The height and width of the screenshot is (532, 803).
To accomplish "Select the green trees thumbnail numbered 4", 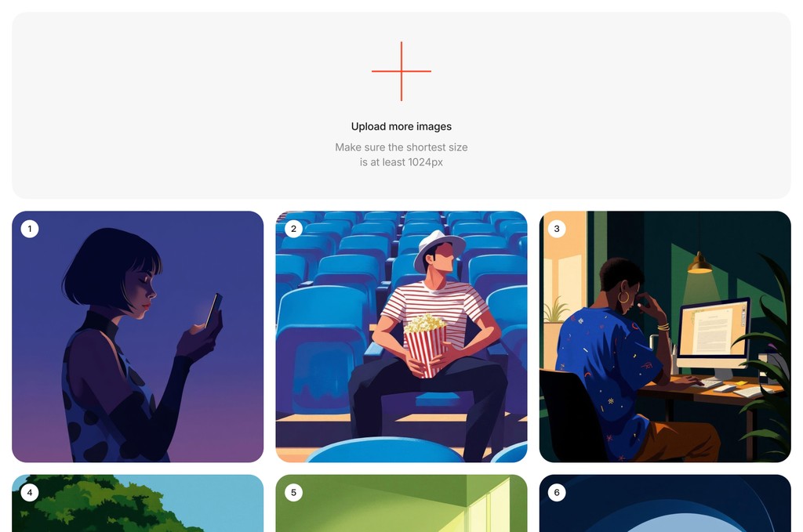I will 138,503.
